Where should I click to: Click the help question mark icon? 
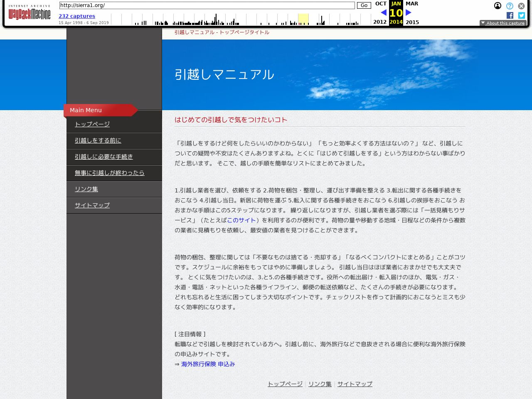[x=510, y=6]
